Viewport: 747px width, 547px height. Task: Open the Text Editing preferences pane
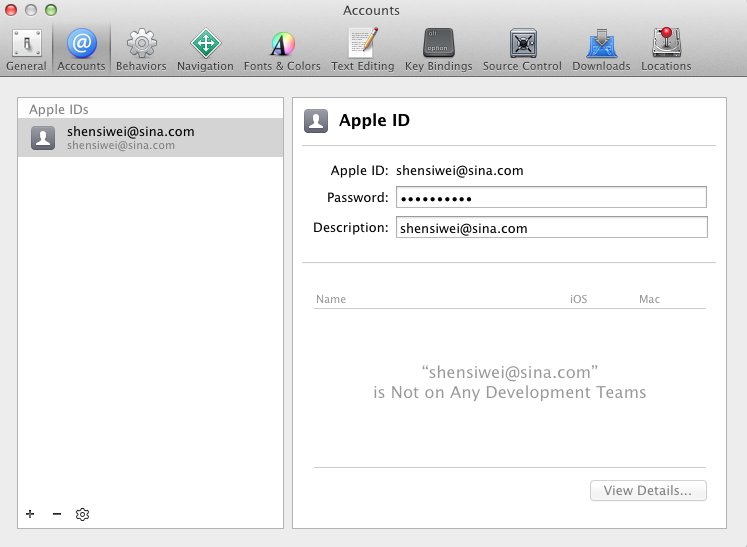click(363, 50)
